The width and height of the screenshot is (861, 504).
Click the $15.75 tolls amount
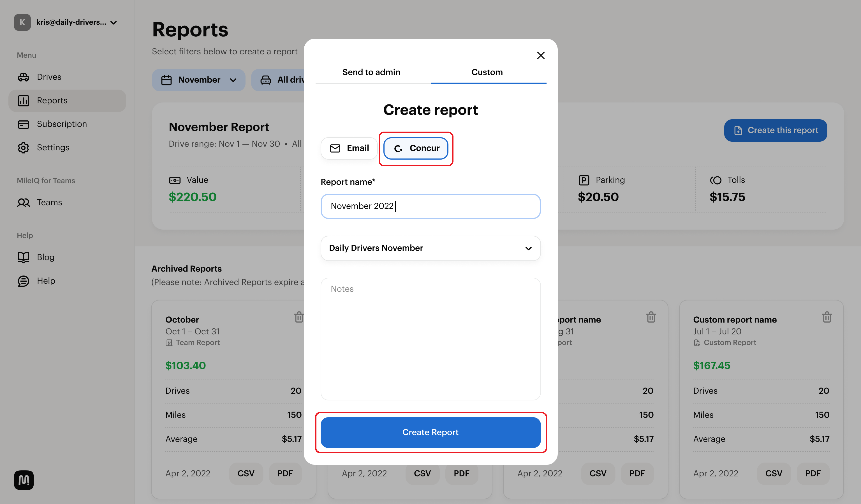tap(727, 197)
